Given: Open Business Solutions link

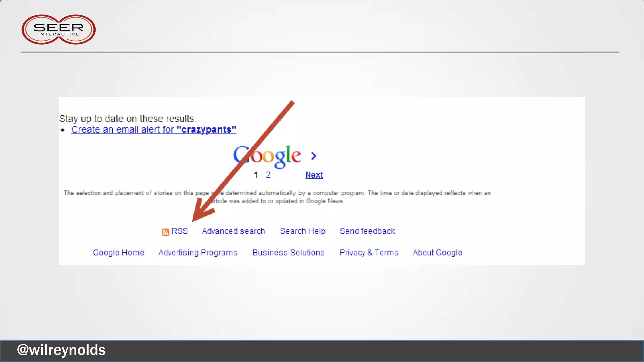Looking at the screenshot, I should (x=288, y=253).
